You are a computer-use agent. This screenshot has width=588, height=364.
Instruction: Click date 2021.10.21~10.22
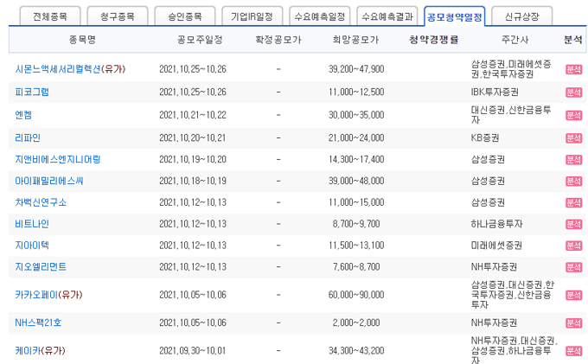pyautogui.click(x=193, y=115)
